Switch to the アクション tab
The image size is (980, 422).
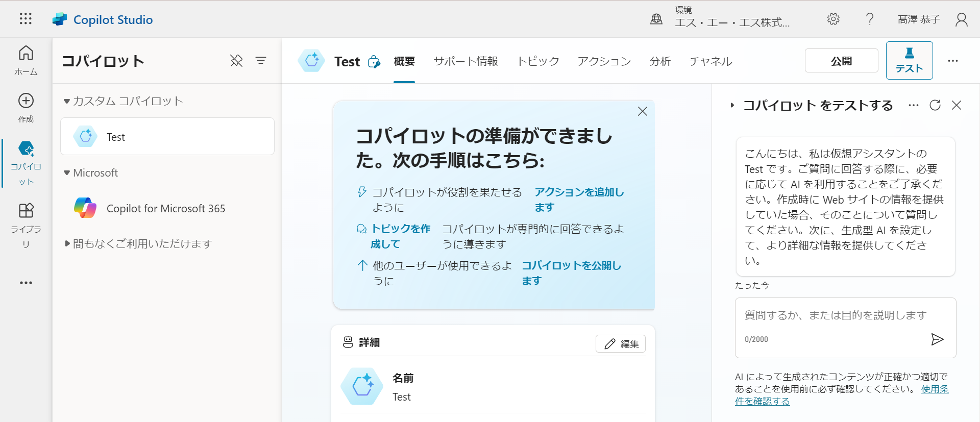point(604,61)
